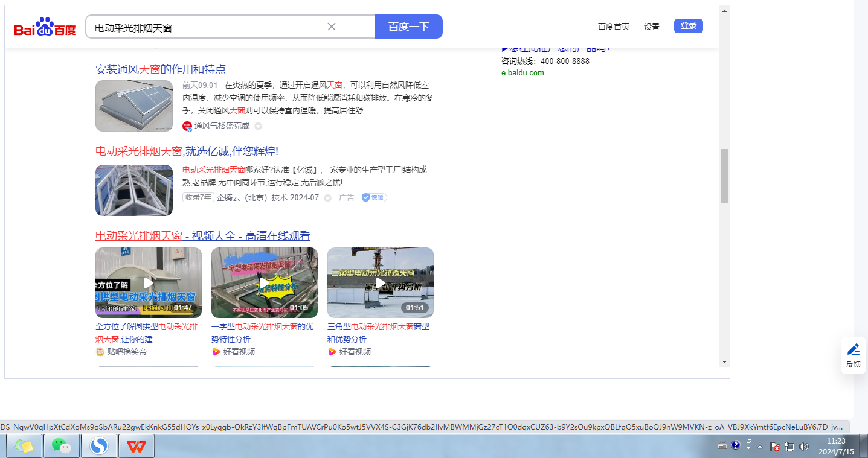The image size is (868, 458).
Task: Expand dropdown after 企腾云 2024-07
Action: click(x=327, y=198)
